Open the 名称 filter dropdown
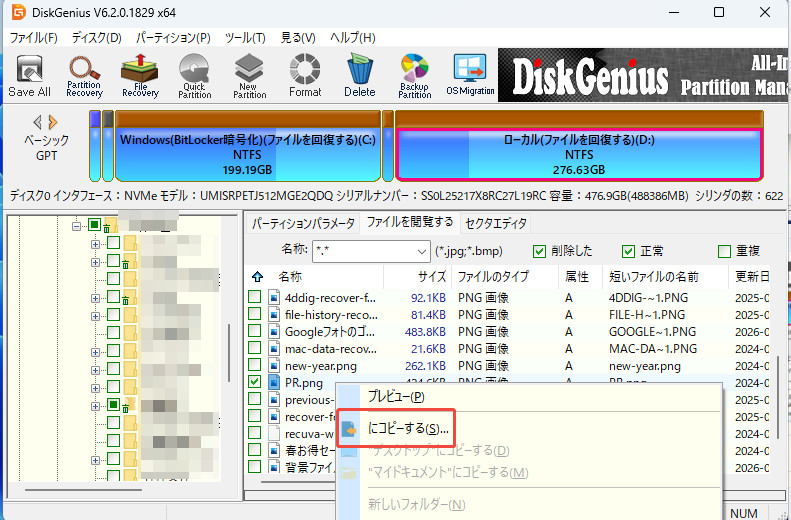This screenshot has width=791, height=520. (x=422, y=251)
